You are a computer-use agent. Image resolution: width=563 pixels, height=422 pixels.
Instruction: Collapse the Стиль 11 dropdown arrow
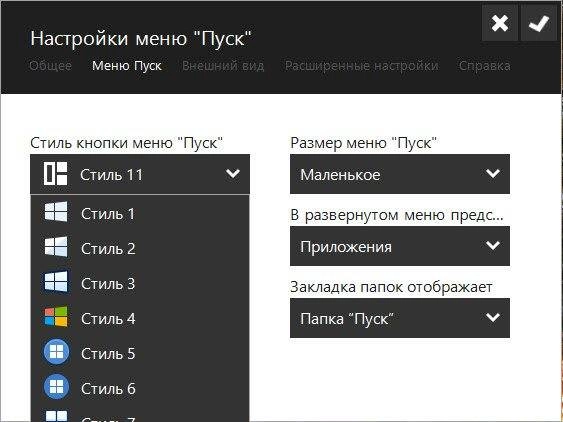233,174
